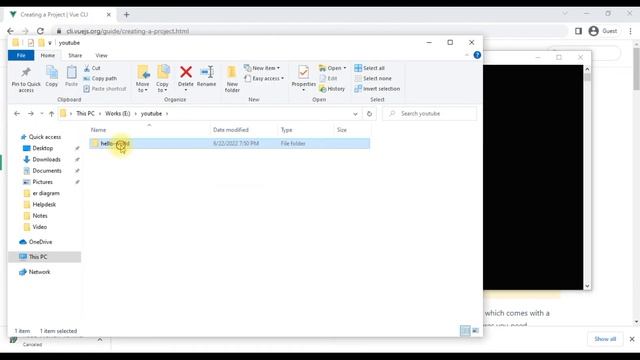
Task: Open the File ribbon tab
Action: click(x=21, y=55)
